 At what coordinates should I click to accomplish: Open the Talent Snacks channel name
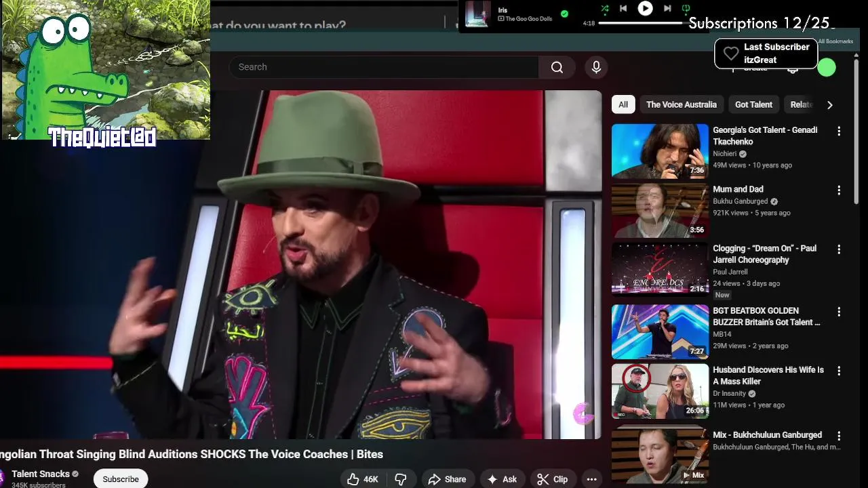[x=41, y=474]
